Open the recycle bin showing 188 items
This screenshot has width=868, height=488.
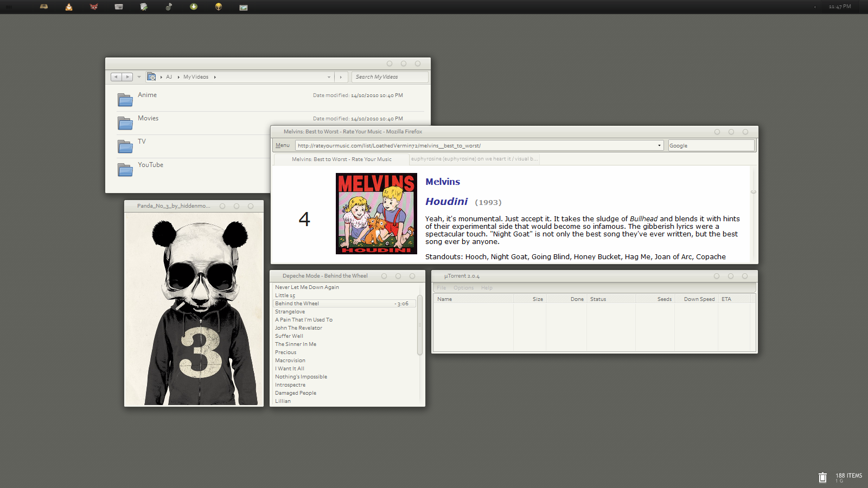pyautogui.click(x=822, y=477)
